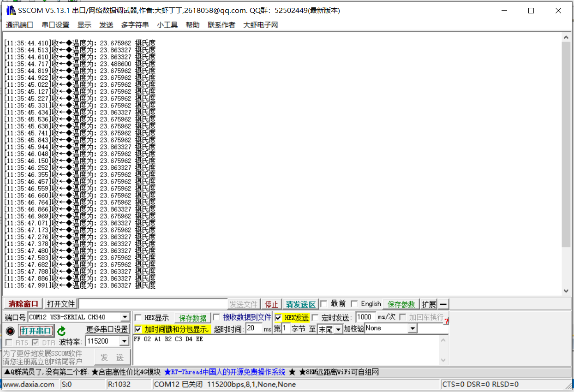Click the red question mark help icon
The height and width of the screenshot is (392, 574).
tap(446, 321)
